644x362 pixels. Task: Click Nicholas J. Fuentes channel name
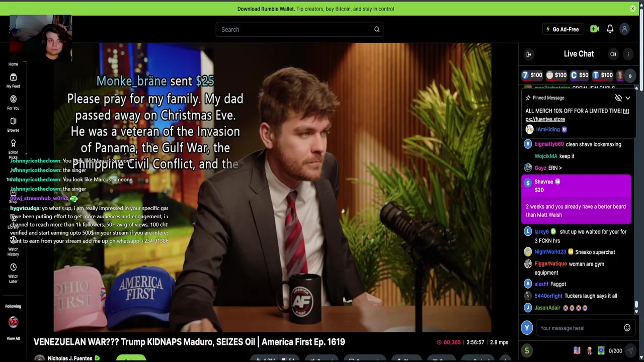(70, 358)
